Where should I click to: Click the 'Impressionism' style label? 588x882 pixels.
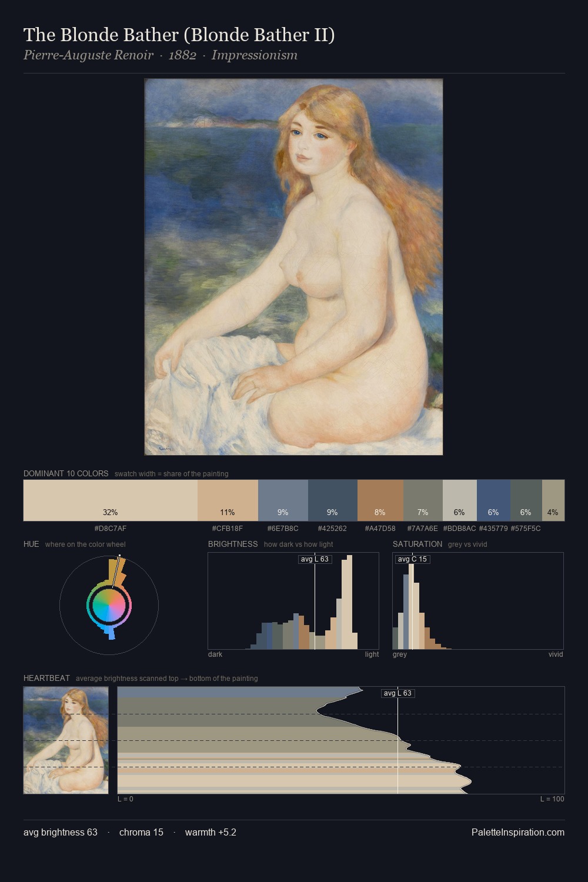(255, 55)
